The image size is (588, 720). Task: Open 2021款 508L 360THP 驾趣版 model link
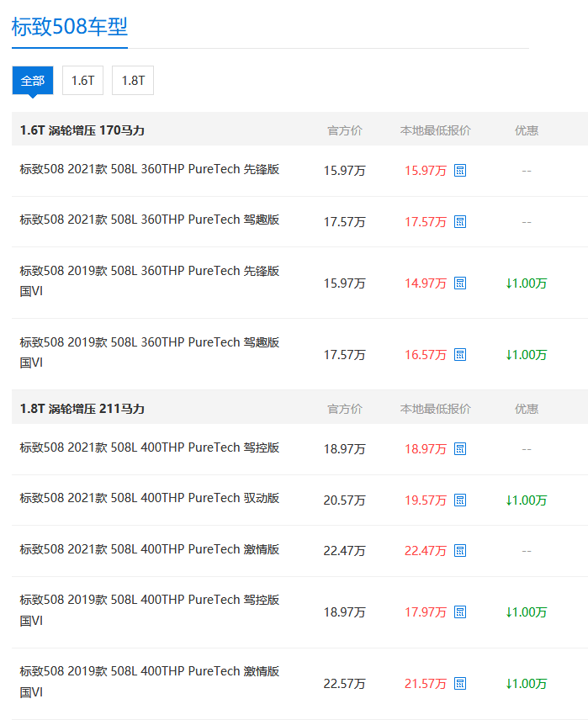point(149,220)
